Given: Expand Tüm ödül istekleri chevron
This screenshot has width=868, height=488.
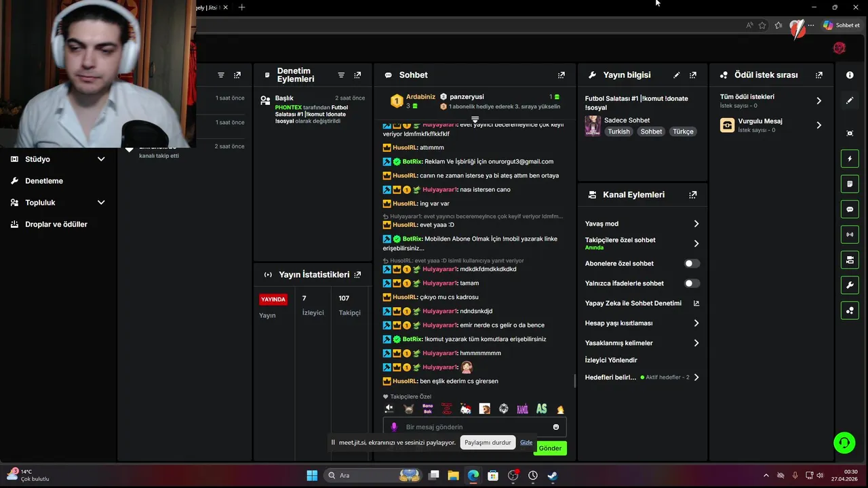Looking at the screenshot, I should tap(818, 101).
